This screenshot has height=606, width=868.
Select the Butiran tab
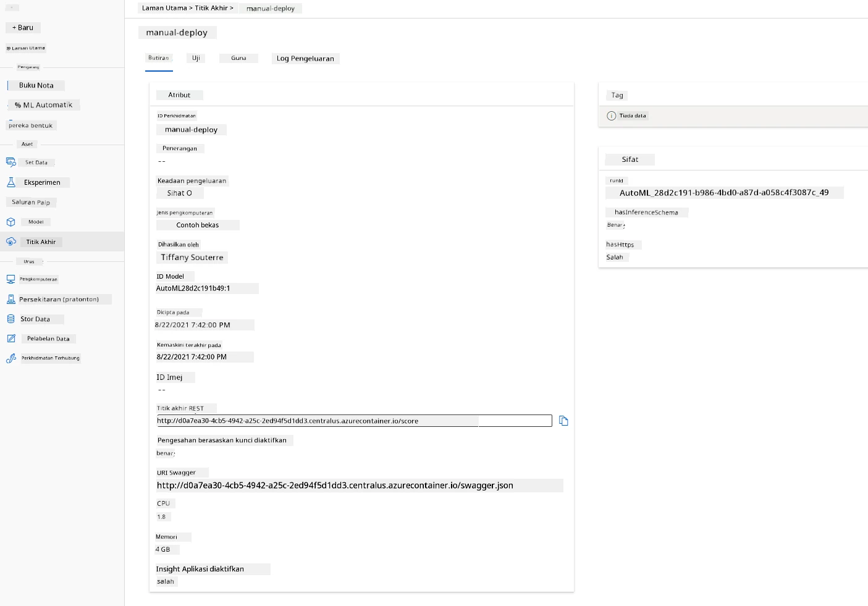click(x=159, y=58)
